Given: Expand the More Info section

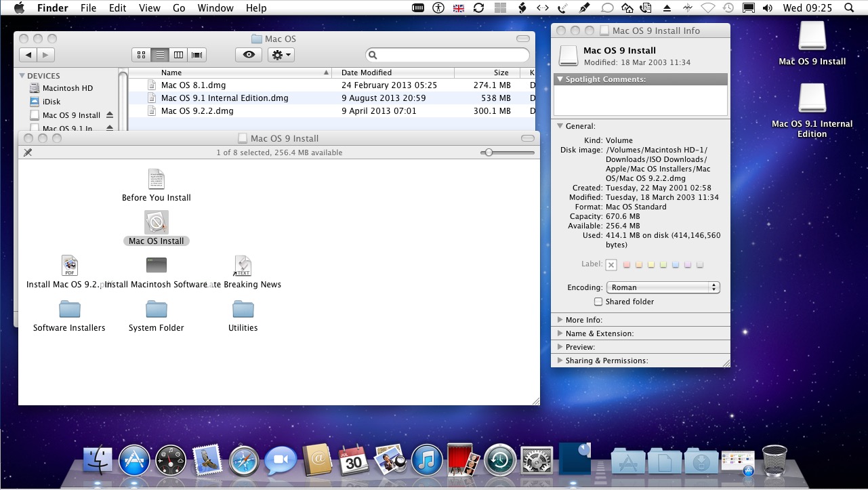Looking at the screenshot, I should pyautogui.click(x=560, y=320).
